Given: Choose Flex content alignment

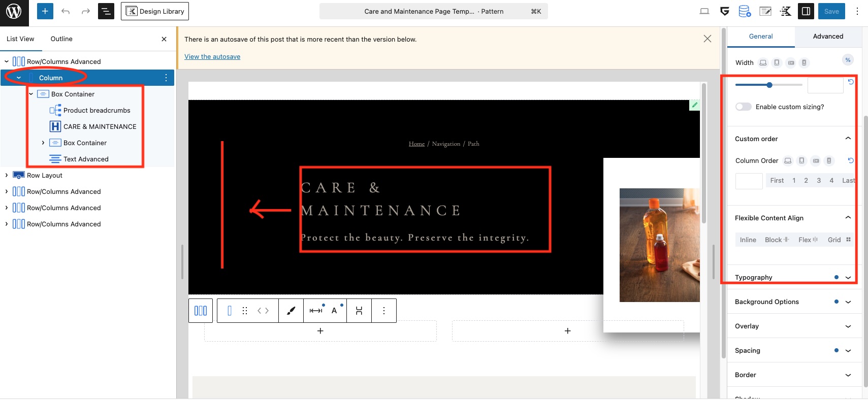Looking at the screenshot, I should [808, 240].
